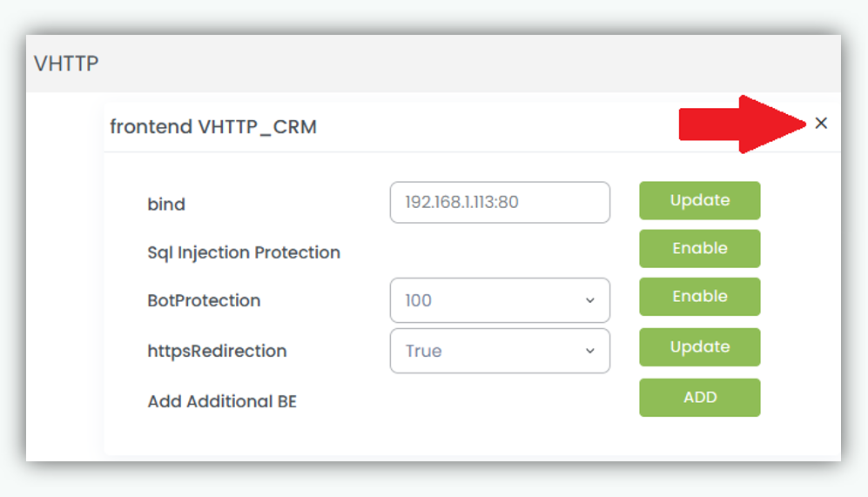The image size is (868, 497).
Task: Click the httpsRedirection label
Action: 217,351
